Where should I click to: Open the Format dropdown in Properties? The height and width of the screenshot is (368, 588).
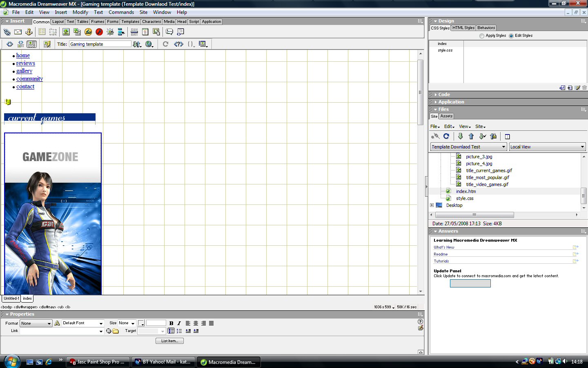pos(36,323)
